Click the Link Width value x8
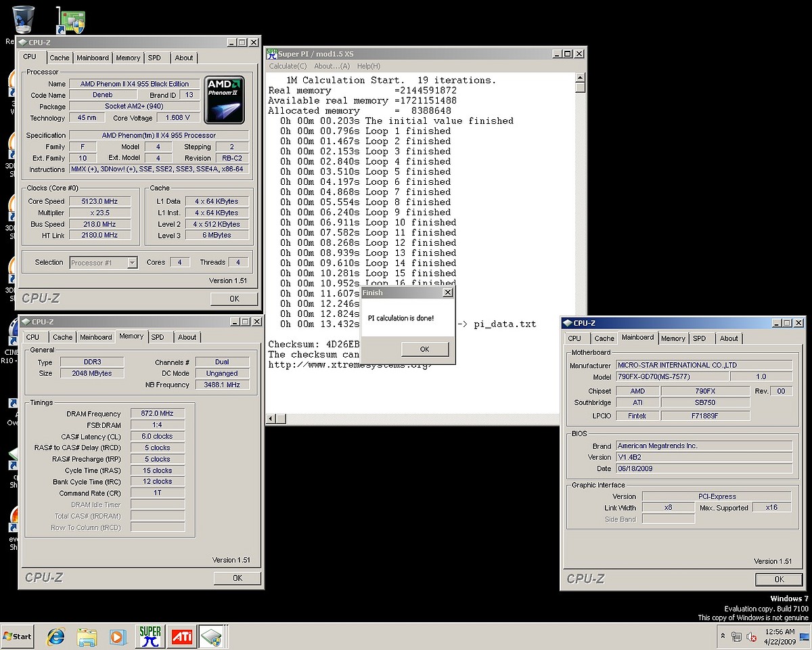This screenshot has width=812, height=650. 668,508
